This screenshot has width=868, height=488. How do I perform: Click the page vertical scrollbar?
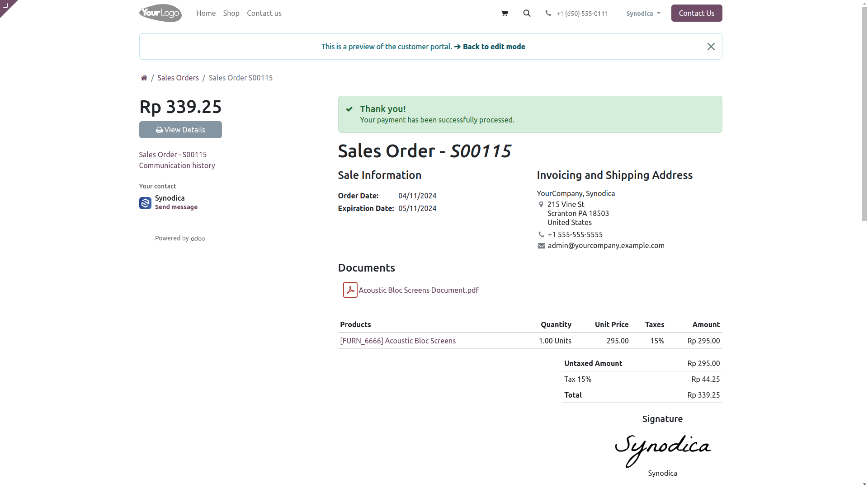click(x=864, y=111)
